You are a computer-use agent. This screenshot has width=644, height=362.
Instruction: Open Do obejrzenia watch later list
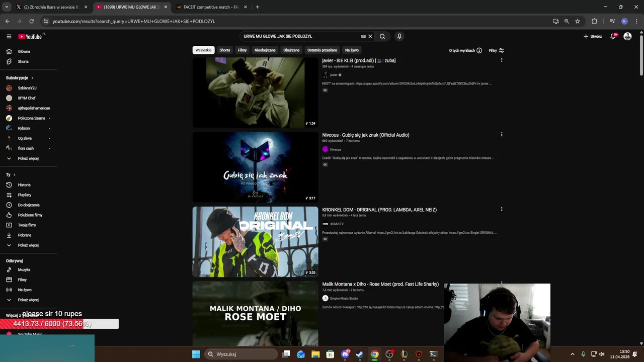(x=29, y=205)
